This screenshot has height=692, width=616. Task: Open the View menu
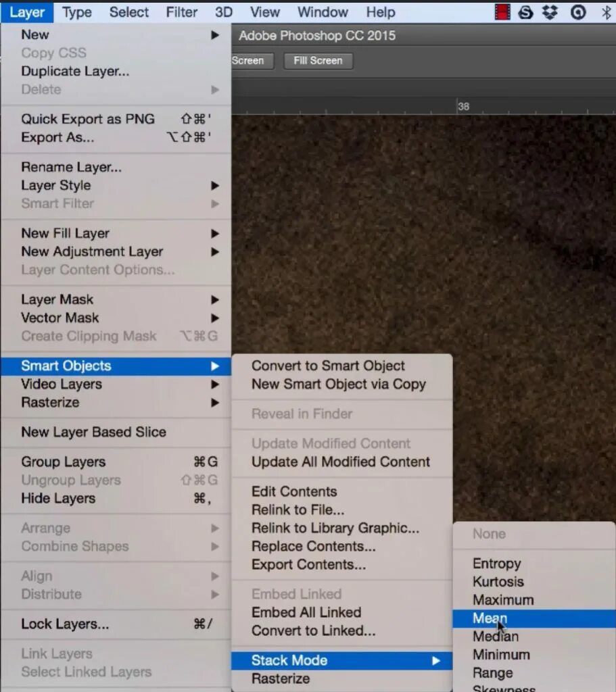pos(265,12)
